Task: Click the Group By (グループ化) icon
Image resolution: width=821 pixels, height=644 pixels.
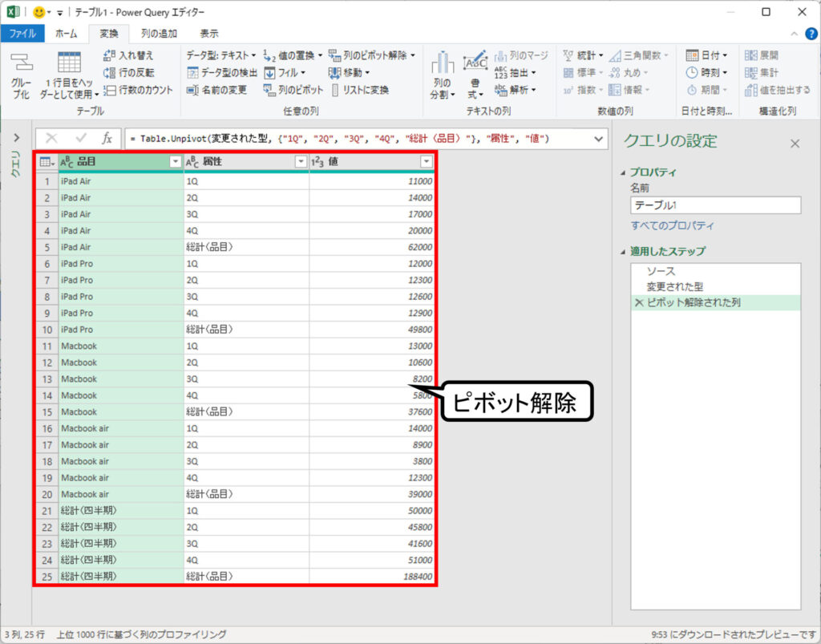Action: (22, 76)
